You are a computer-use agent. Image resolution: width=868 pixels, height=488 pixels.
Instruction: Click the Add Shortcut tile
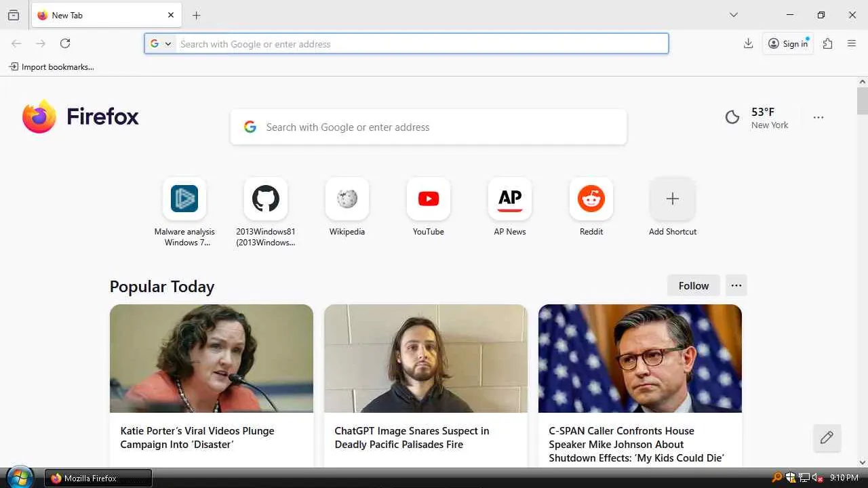[673, 207]
